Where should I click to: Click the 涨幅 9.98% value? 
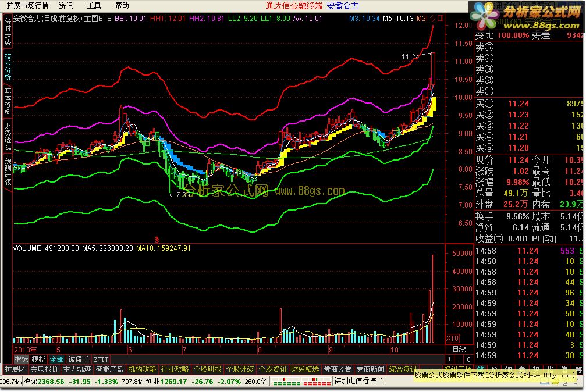(518, 183)
